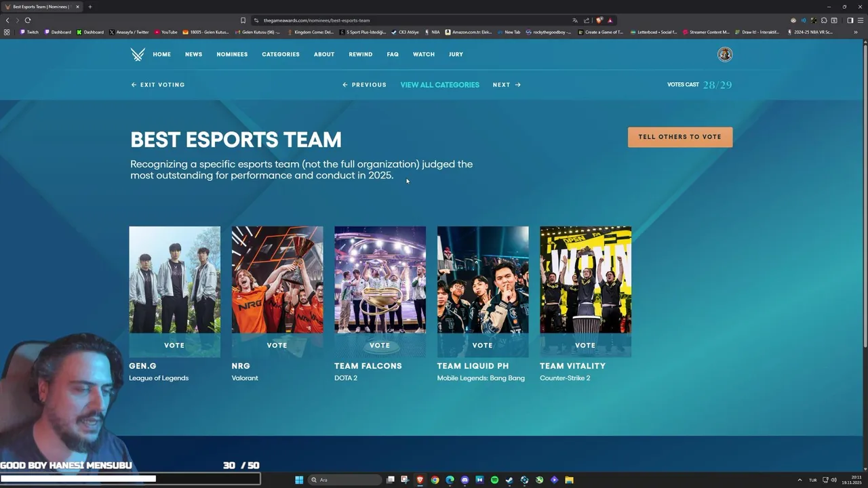Image resolution: width=868 pixels, height=488 pixels.
Task: Open NOMINEES in site navigation
Action: [232, 54]
